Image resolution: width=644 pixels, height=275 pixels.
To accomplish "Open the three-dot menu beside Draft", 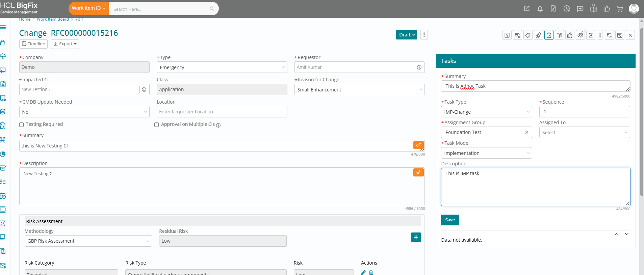I will (424, 35).
